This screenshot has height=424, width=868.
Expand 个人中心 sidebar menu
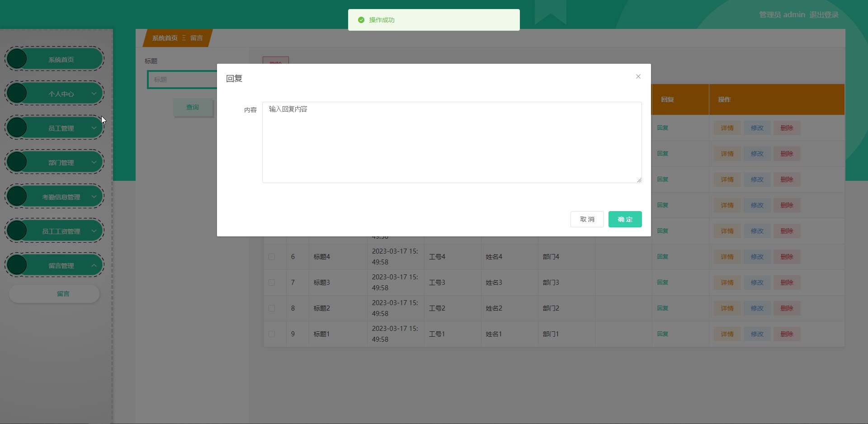pyautogui.click(x=54, y=94)
